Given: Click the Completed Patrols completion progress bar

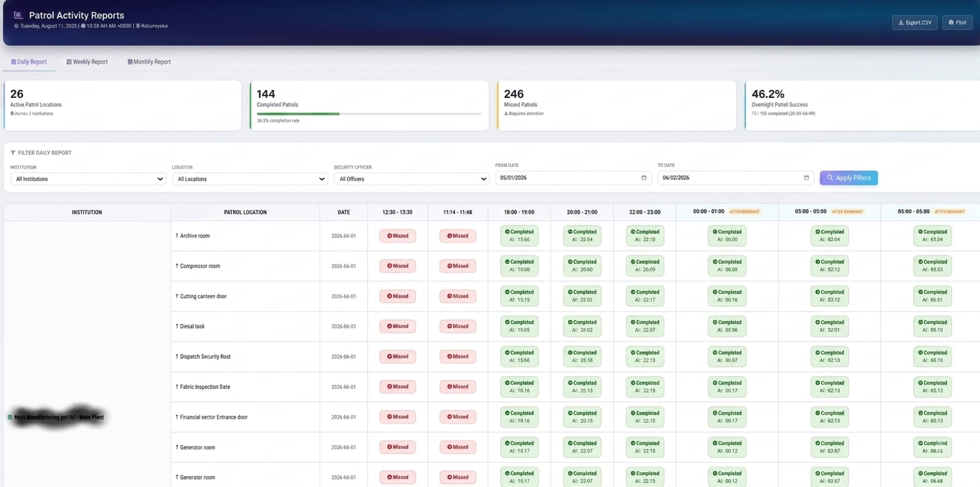Looking at the screenshot, I should [x=369, y=114].
